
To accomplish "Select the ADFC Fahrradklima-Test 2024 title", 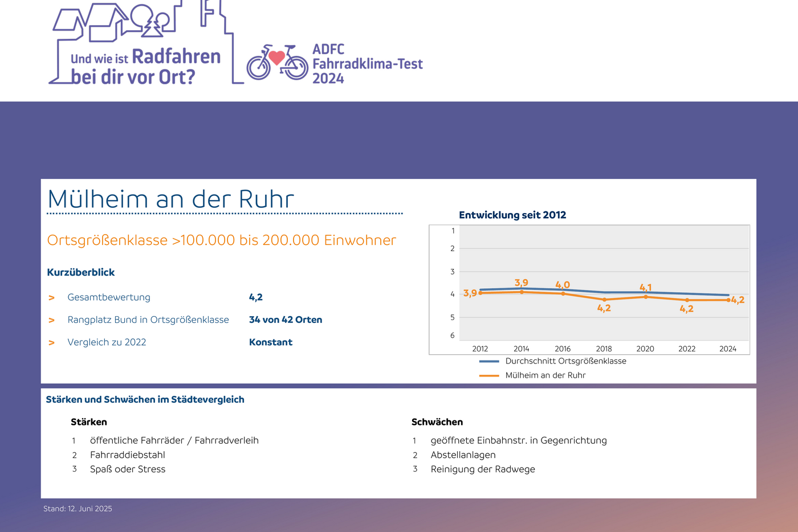I will tap(367, 64).
